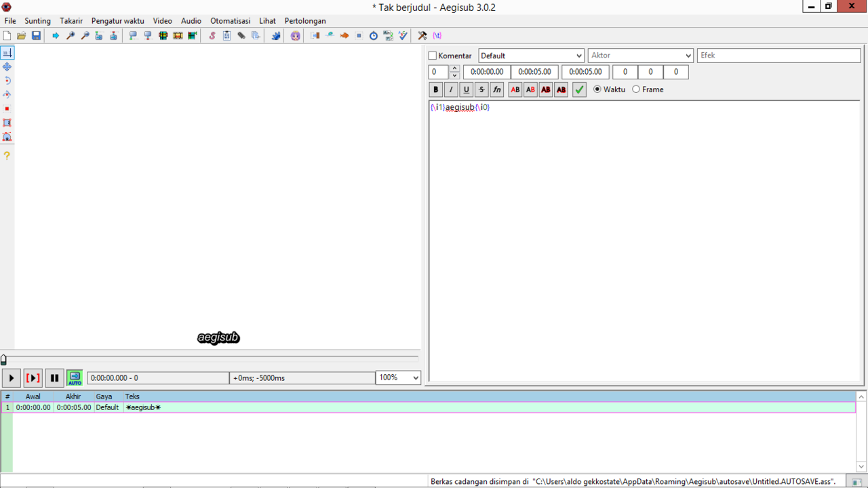This screenshot has width=868, height=488.
Task: Toggle strikeout formatting S button
Action: coord(481,89)
